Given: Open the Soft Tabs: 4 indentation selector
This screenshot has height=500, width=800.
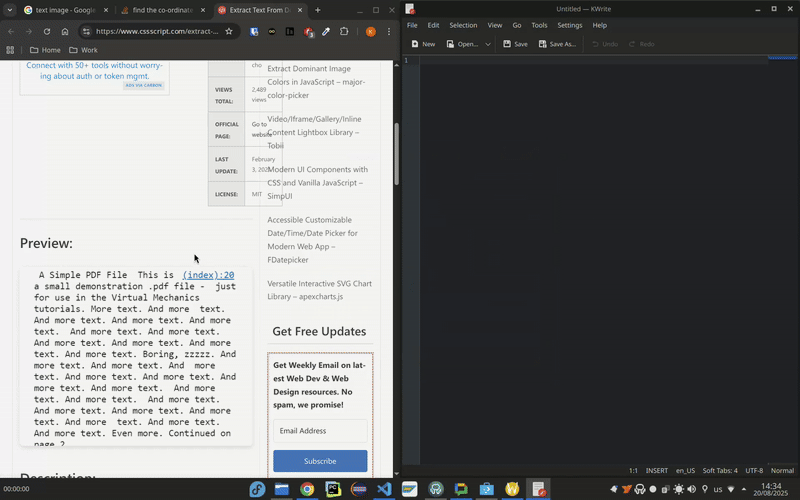Looking at the screenshot, I should coord(720,470).
